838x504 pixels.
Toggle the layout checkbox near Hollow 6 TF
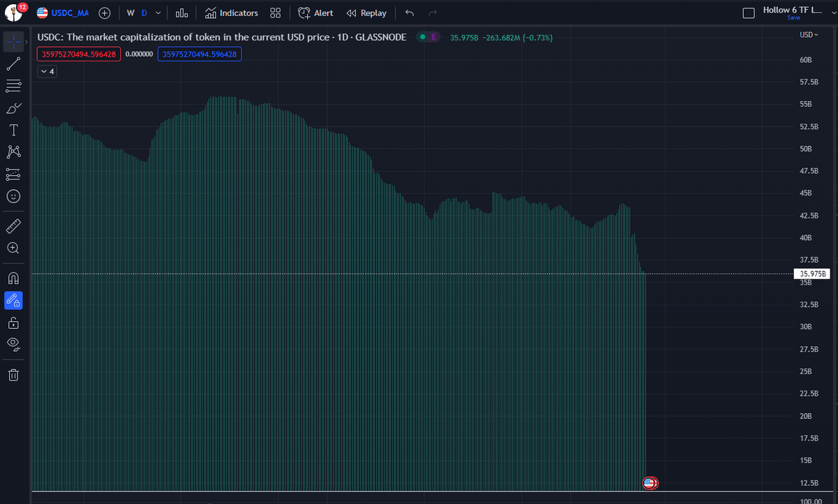749,13
